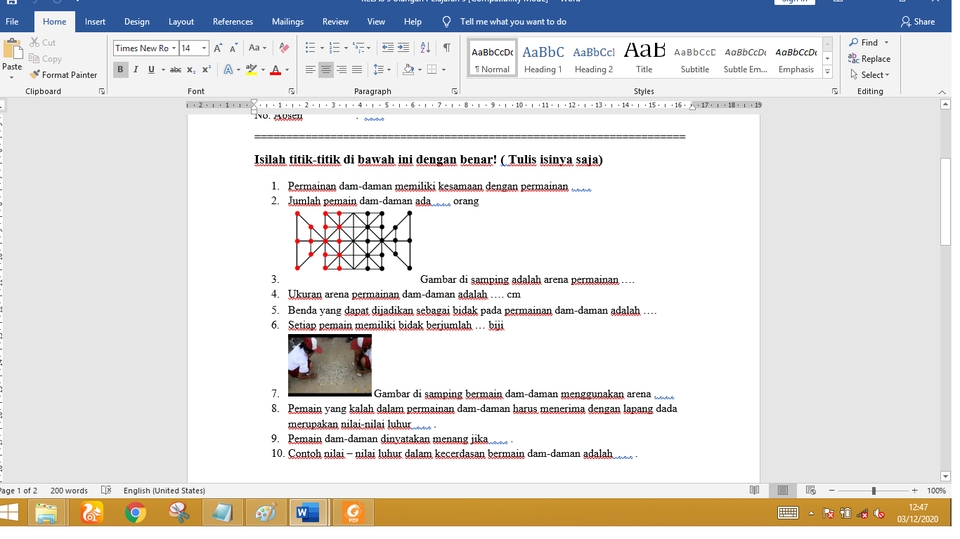Image resolution: width=960 pixels, height=539 pixels.
Task: Align text to the left
Action: [x=310, y=70]
